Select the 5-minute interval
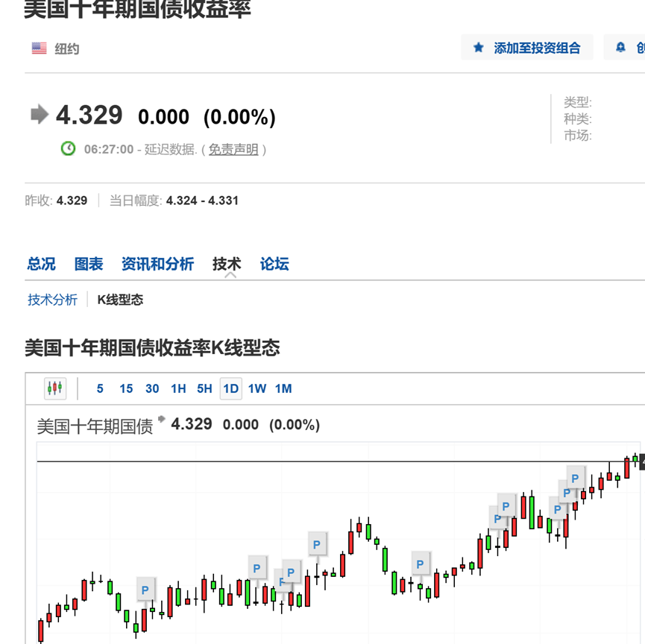 point(100,388)
